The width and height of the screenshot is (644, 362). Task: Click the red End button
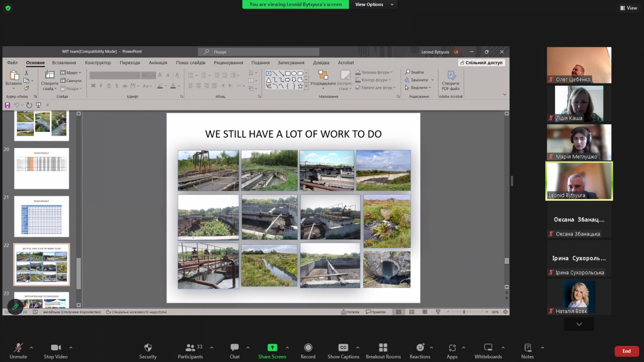coord(626,351)
